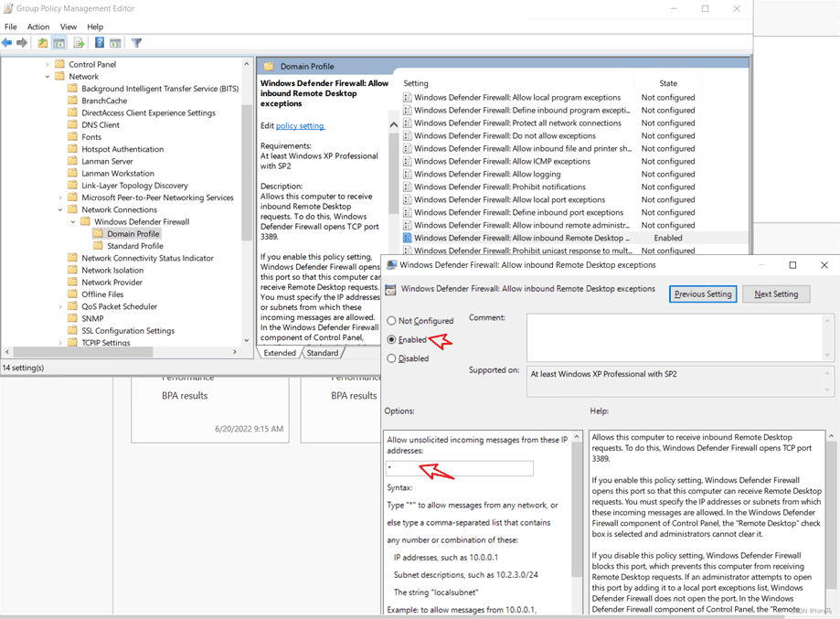The width and height of the screenshot is (840, 619).
Task: Click the Standard Profile folder icon
Action: (98, 245)
